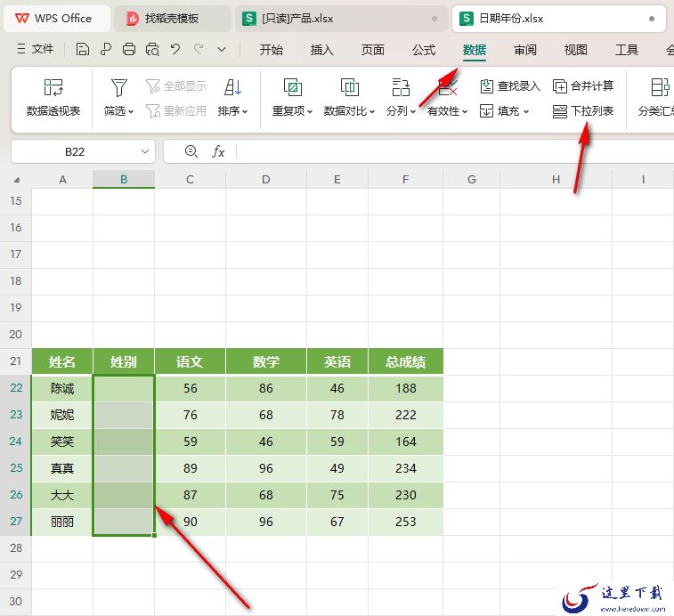The height and width of the screenshot is (616, 674).
Task: Click the select-all corner triangle
Action: [x=17, y=180]
